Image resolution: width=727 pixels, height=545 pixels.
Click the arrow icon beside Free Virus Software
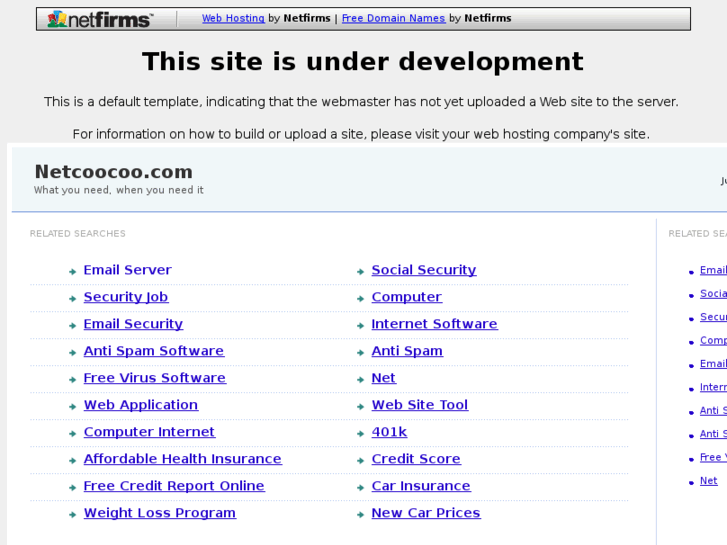72,379
